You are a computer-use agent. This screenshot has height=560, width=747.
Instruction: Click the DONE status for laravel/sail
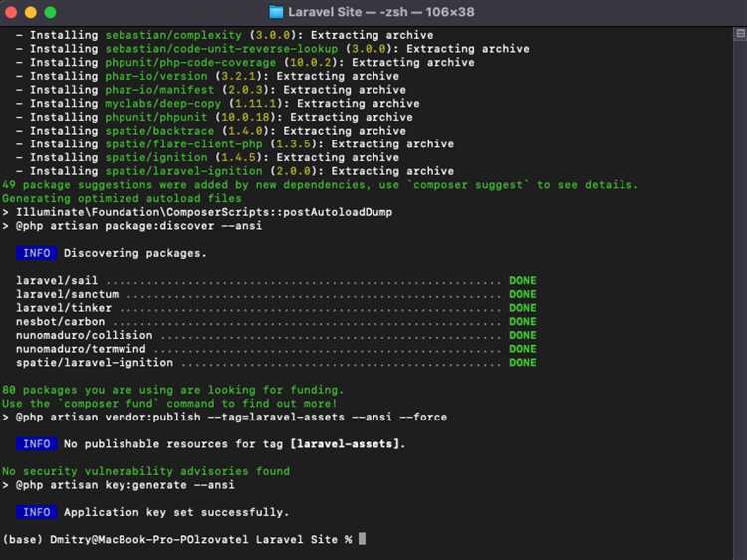click(522, 281)
